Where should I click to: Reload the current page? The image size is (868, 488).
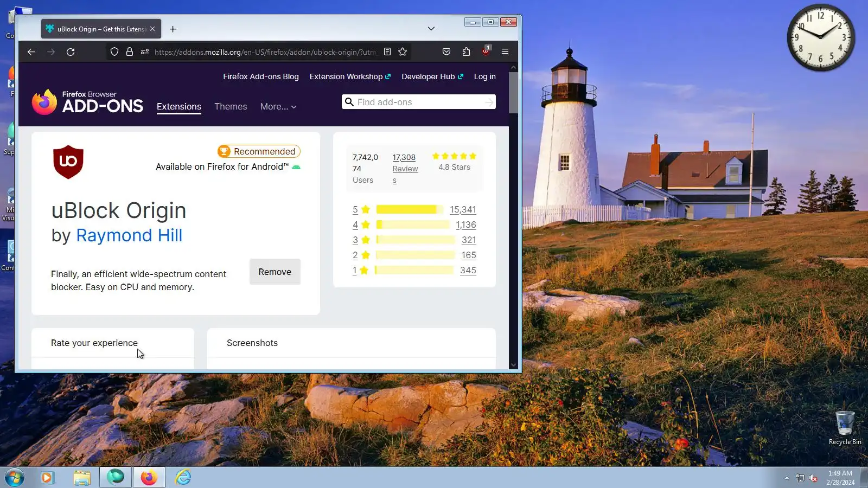(71, 52)
